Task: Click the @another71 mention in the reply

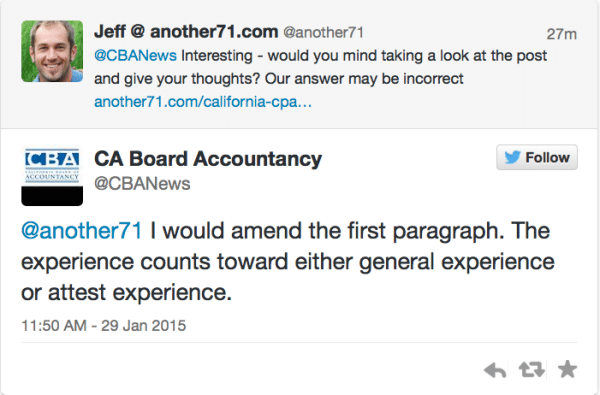Action: [82, 231]
